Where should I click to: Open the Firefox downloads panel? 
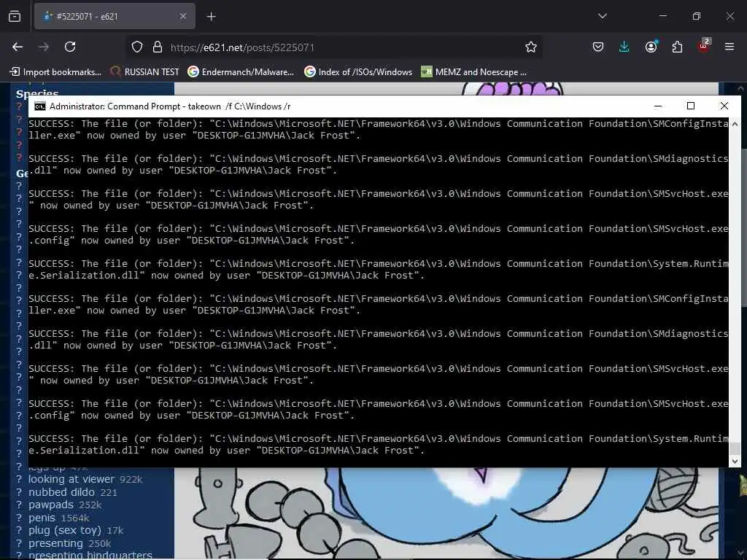click(x=624, y=47)
